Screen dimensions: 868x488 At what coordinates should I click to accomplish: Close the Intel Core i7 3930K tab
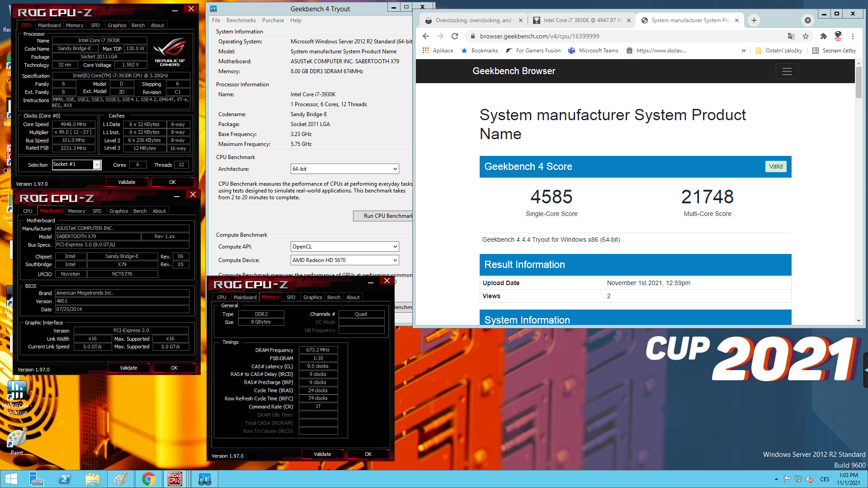click(x=628, y=20)
